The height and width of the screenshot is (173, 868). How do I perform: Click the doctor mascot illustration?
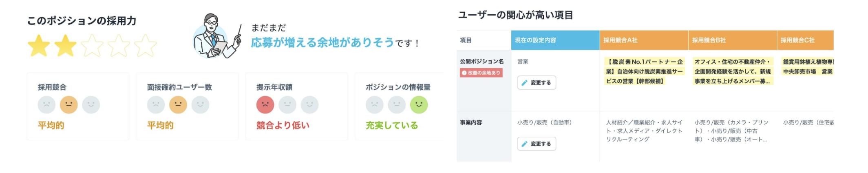pyautogui.click(x=215, y=37)
